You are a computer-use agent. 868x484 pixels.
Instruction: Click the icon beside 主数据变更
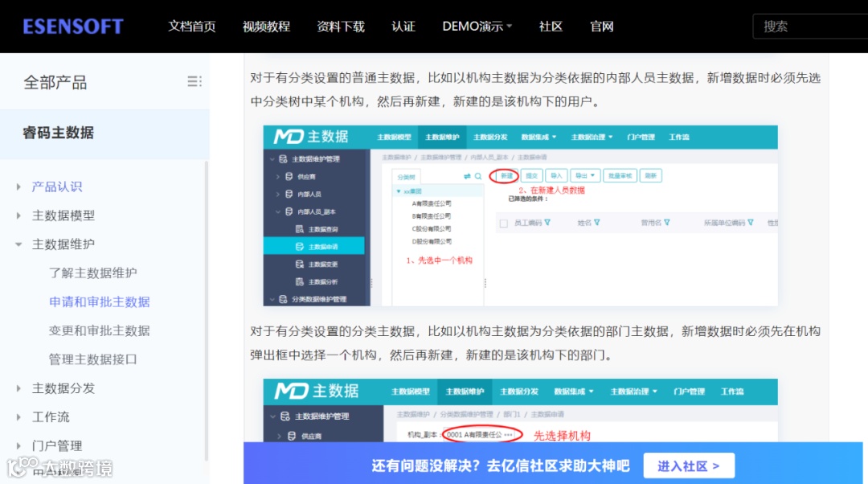300,265
